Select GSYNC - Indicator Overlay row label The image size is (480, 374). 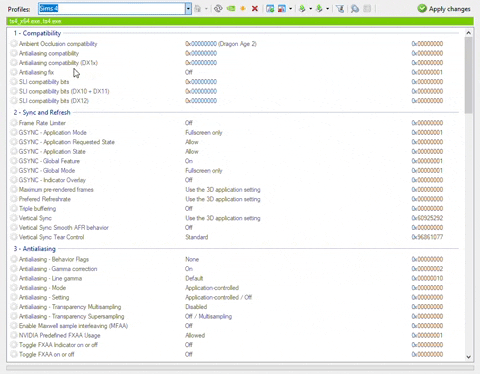(x=52, y=180)
